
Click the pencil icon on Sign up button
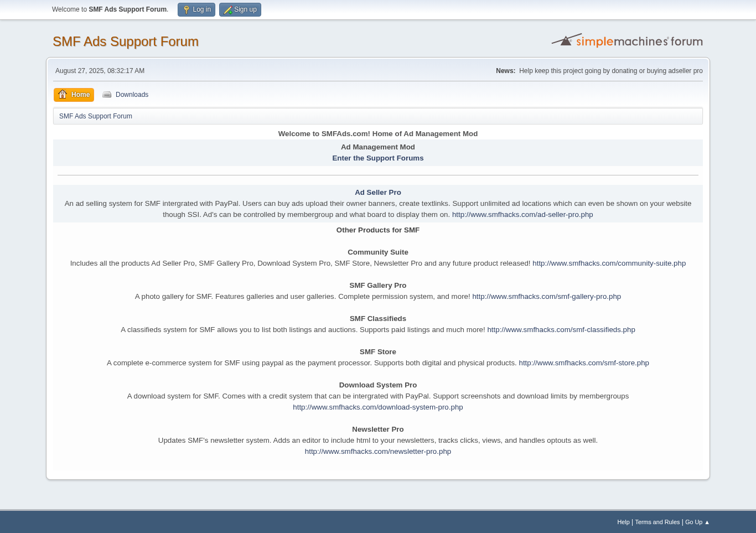click(227, 10)
